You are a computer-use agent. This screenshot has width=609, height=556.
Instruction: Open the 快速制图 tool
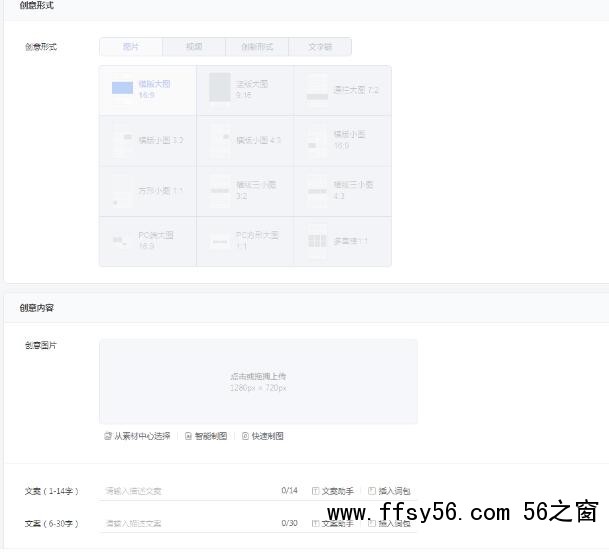click(263, 436)
